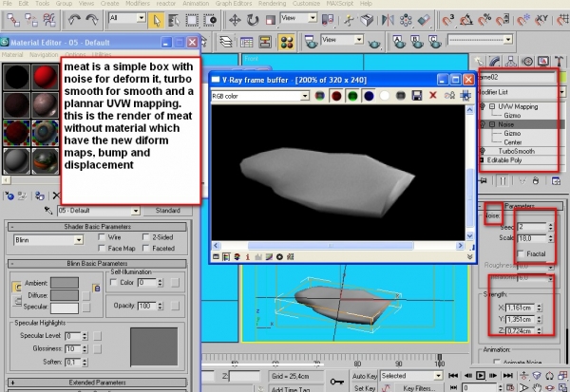Toggle blue channel in V-Ray frame buffer
The width and height of the screenshot is (570, 392).
point(369,96)
